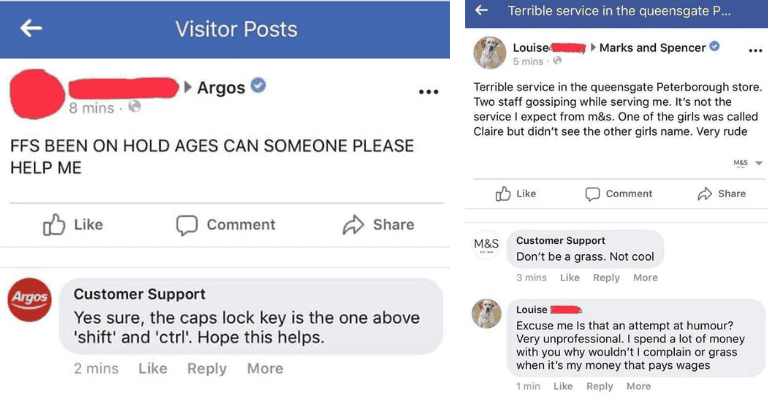Viewport: 768px width, 402px height.
Task: Open More on M&S Customer Support comment
Action: click(645, 277)
